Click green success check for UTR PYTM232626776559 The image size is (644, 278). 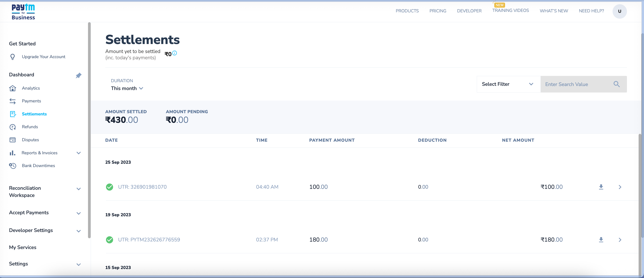pos(110,240)
